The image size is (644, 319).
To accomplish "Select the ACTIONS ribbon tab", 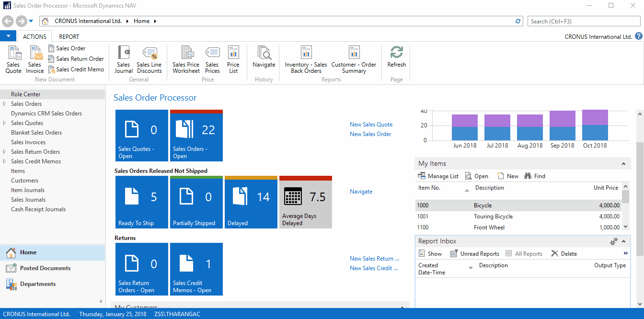I will tap(34, 36).
